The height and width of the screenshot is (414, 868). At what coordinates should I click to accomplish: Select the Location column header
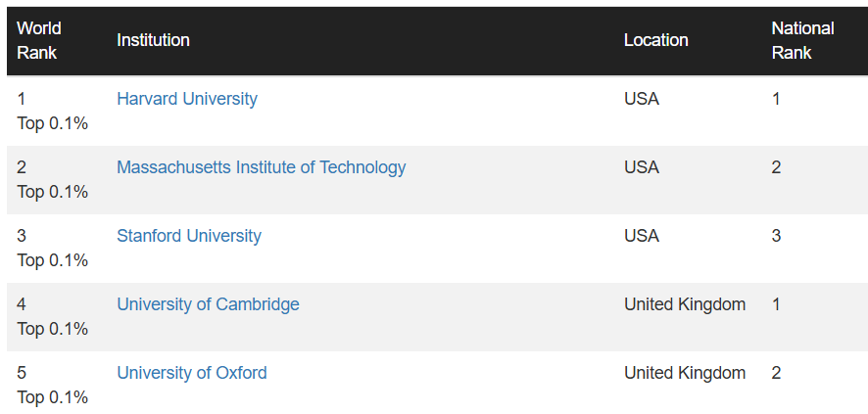[x=656, y=40]
